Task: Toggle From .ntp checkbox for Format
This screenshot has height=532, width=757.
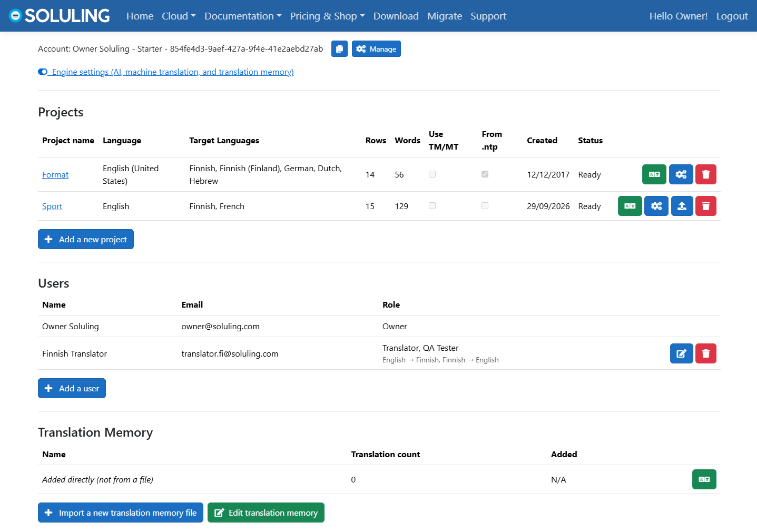Action: 485,174
